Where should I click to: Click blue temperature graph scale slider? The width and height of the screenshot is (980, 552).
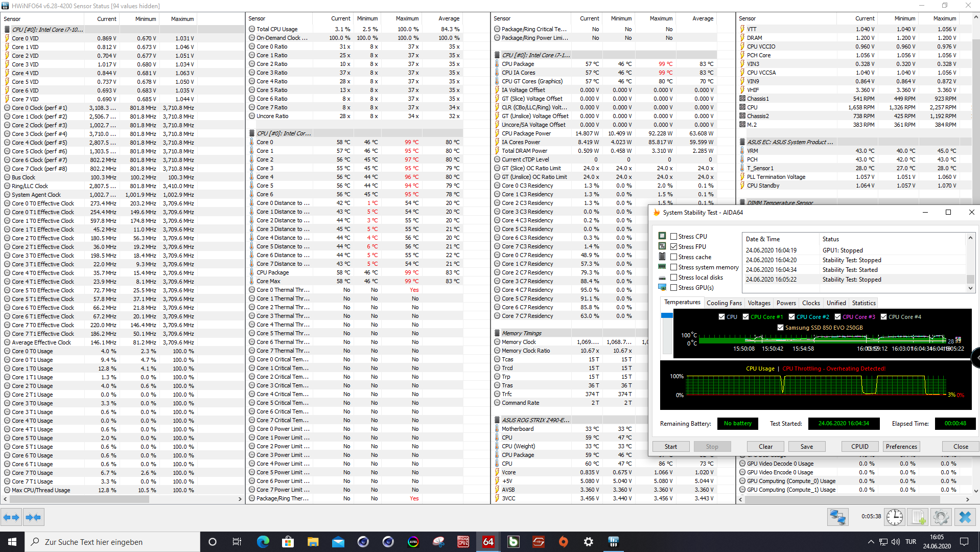coord(667,315)
